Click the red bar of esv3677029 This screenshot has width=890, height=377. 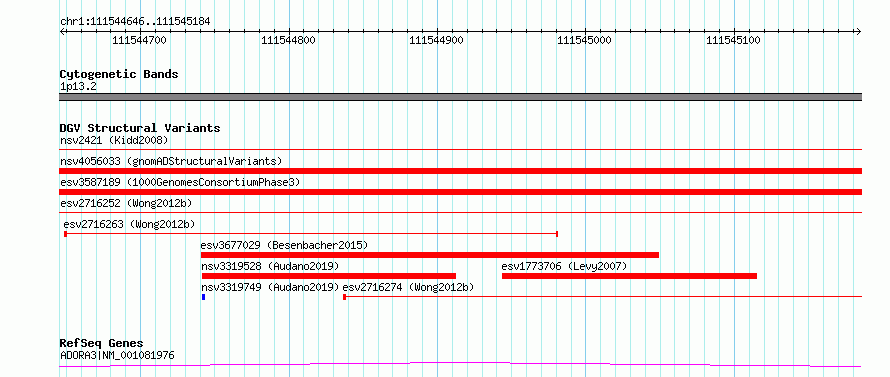(430, 255)
